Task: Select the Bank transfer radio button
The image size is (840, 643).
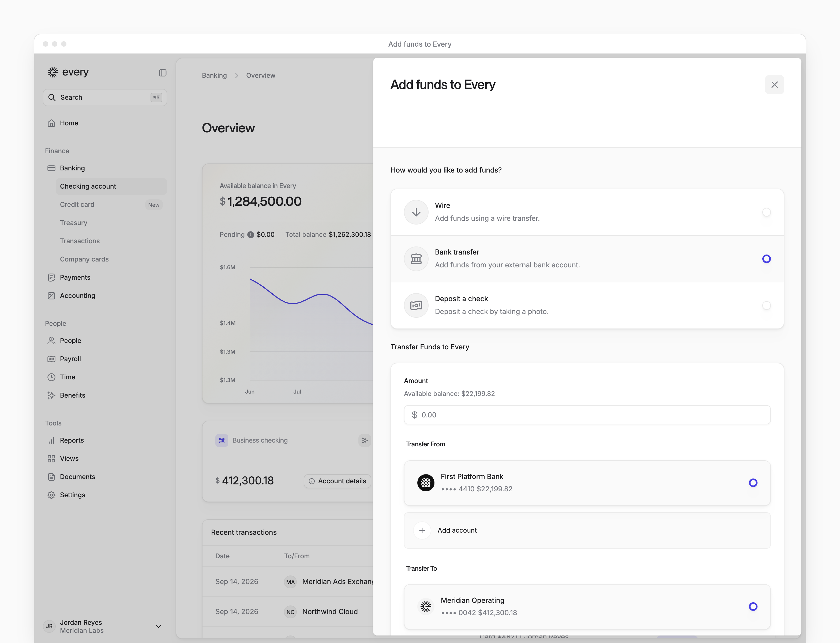Action: coord(767,259)
